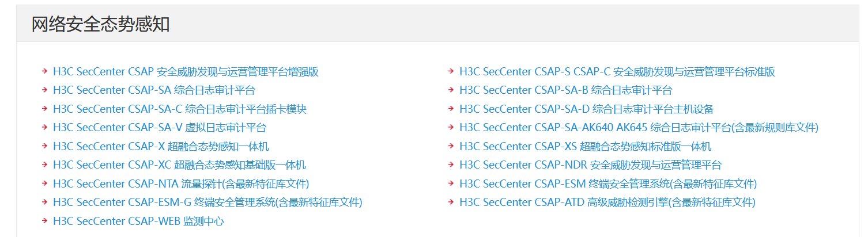The width and height of the screenshot is (868, 237).
Task: Open CSAP-SA-D 综合日志审计平台主机设备
Action: (586, 109)
